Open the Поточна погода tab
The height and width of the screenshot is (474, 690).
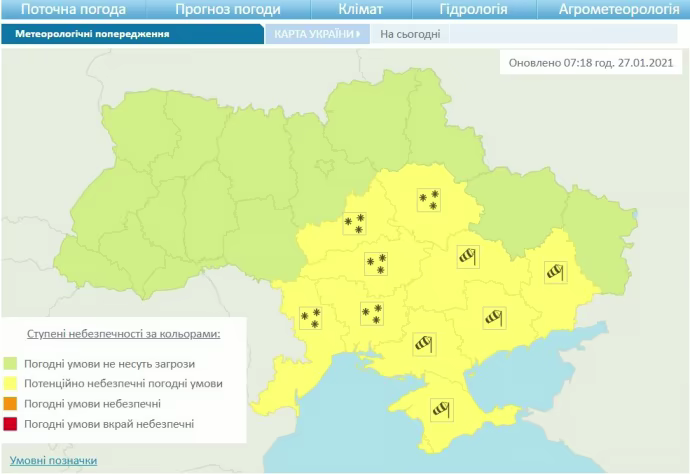74,10
